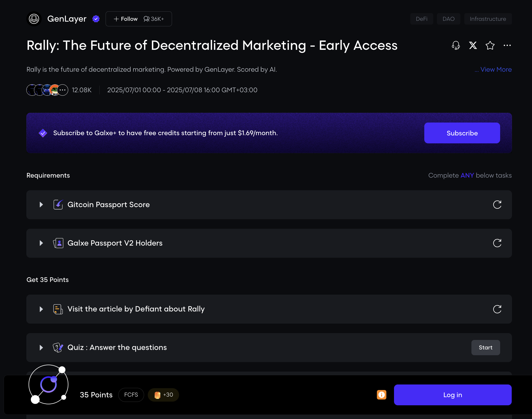Favorite the campaign with the star icon
Viewport: 532px width, 419px height.
pos(490,45)
